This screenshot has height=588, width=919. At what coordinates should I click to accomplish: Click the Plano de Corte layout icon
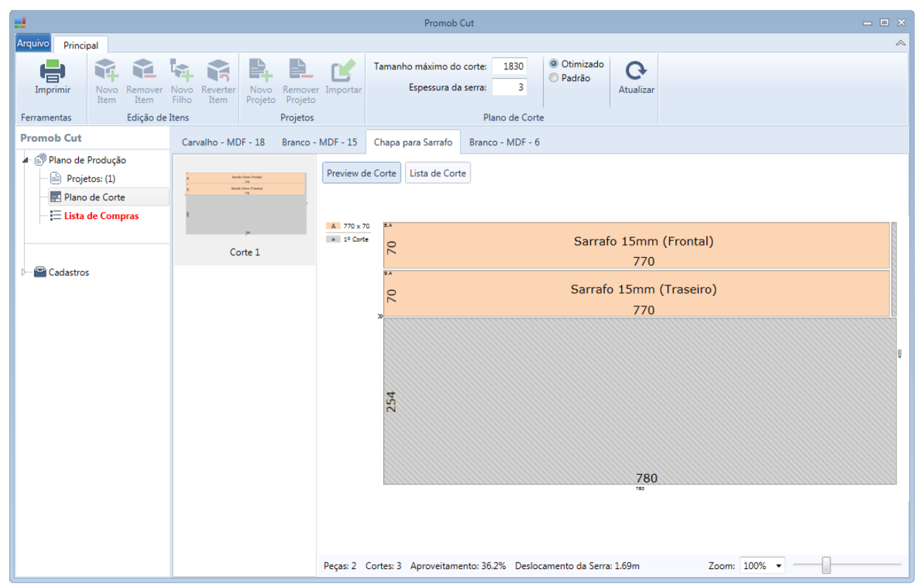(x=56, y=197)
